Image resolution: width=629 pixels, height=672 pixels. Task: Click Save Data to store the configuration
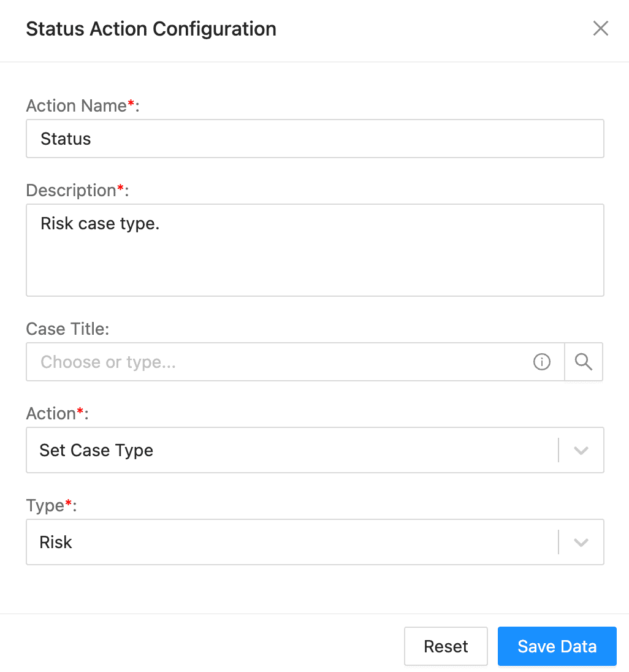pos(557,646)
